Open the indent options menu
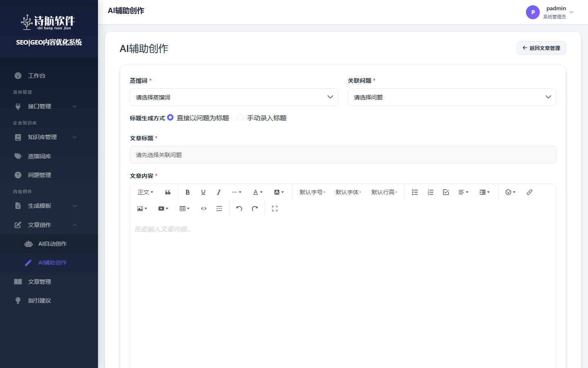 pyautogui.click(x=485, y=192)
